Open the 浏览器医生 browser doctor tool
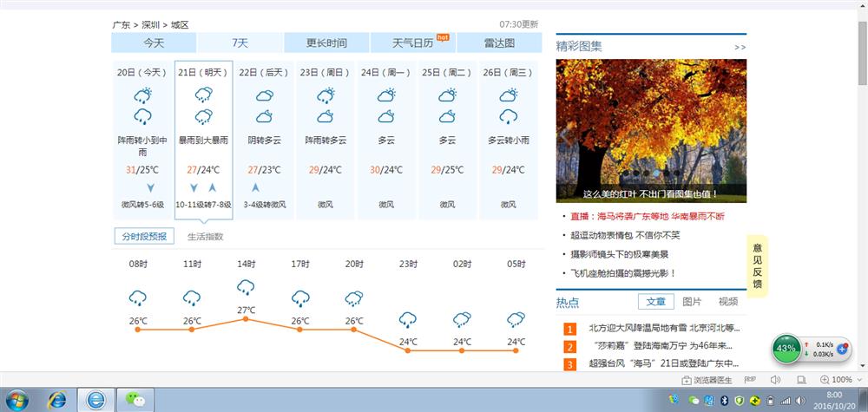868x412 pixels. (707, 380)
